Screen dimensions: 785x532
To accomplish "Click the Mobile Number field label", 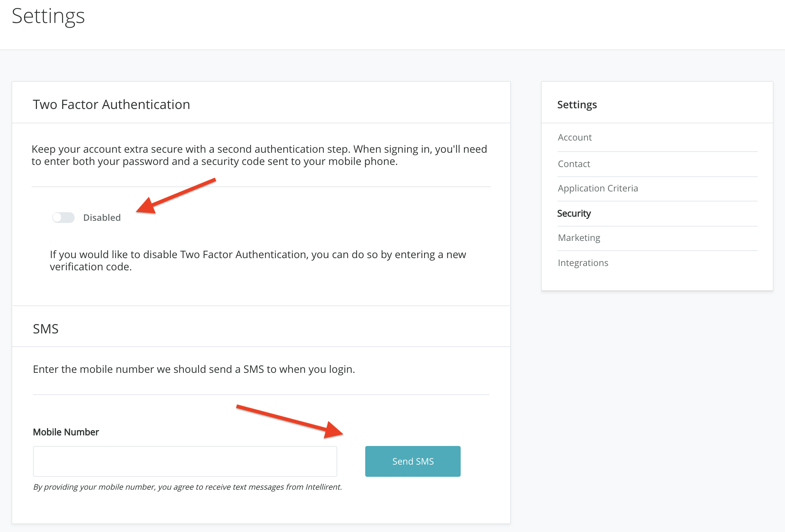I will point(66,432).
